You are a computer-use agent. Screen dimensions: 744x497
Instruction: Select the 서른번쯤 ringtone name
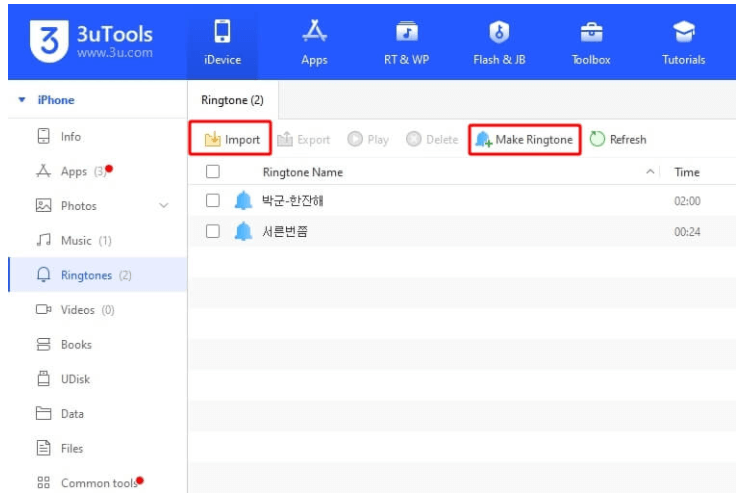tap(285, 232)
